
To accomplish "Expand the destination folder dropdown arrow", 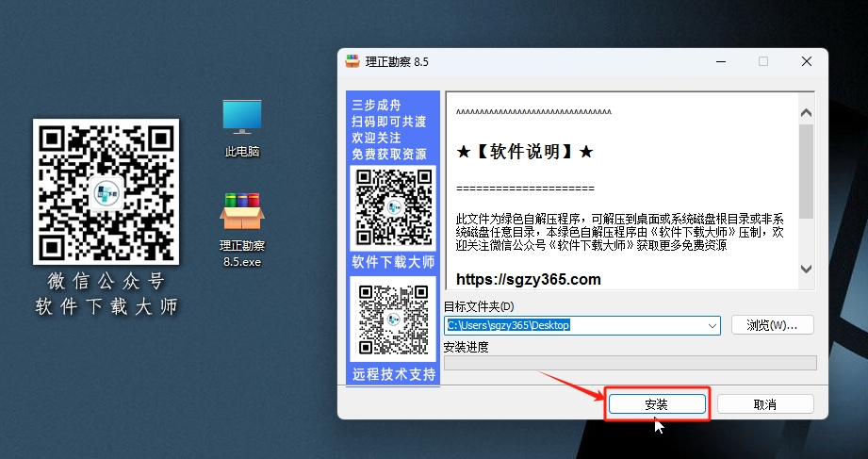I will tap(712, 325).
